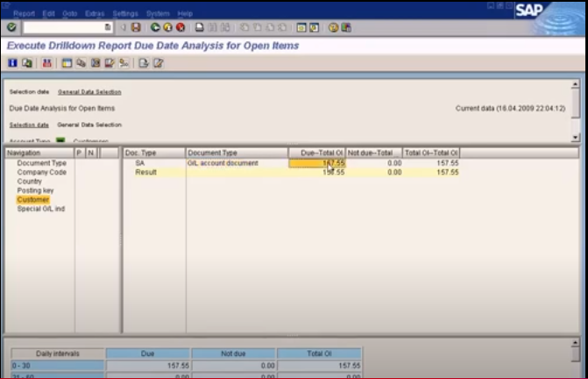
Task: Open Help with yellow question mark icon
Action: 333,27
